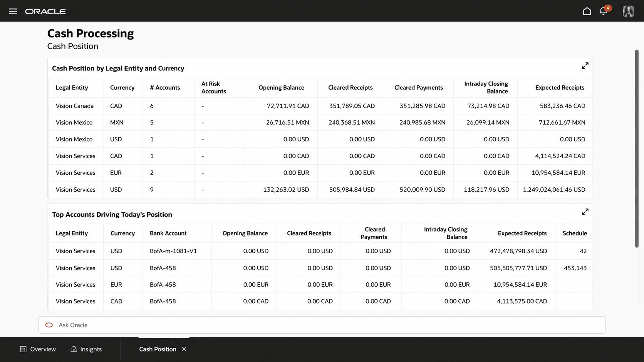Click the 4,113,575.00 CAD expected receipts value

pos(522,301)
